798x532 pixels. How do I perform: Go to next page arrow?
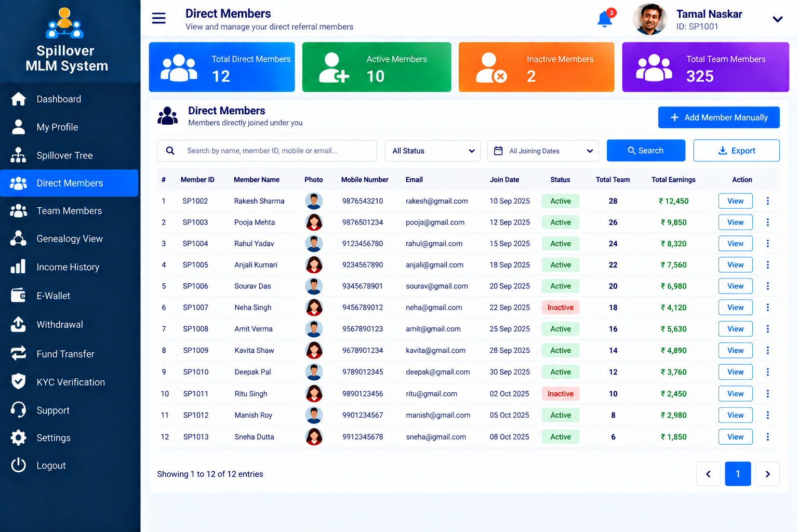coord(767,474)
